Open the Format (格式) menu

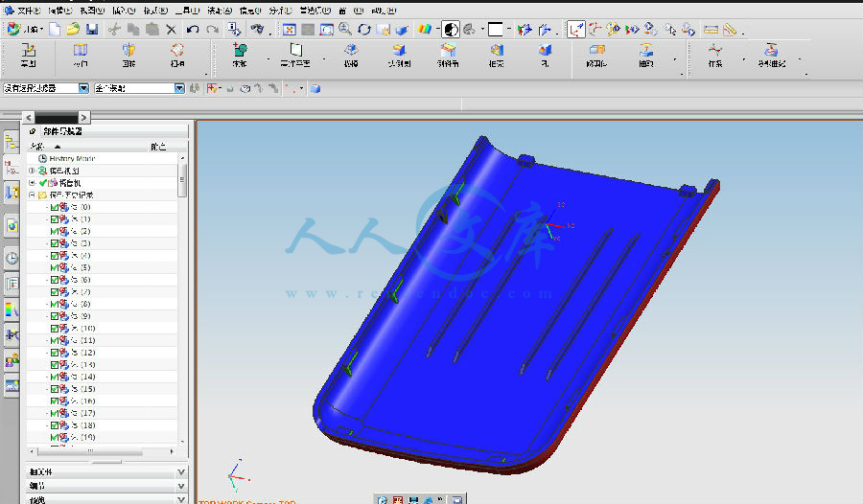(155, 11)
